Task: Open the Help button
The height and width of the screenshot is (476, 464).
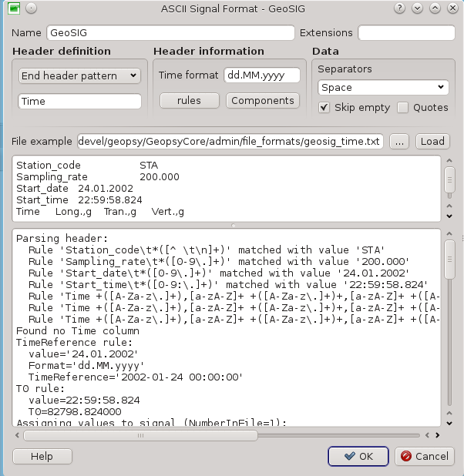Action: (x=42, y=456)
